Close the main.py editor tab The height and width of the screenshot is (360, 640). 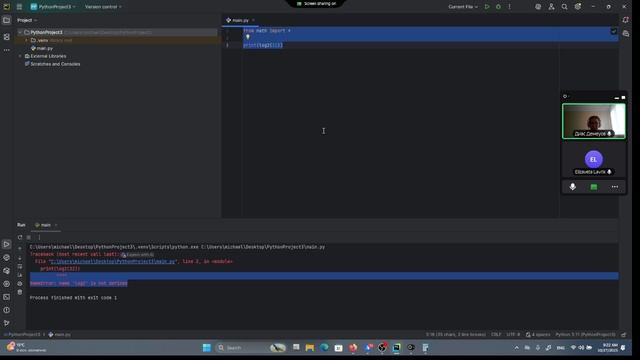253,20
